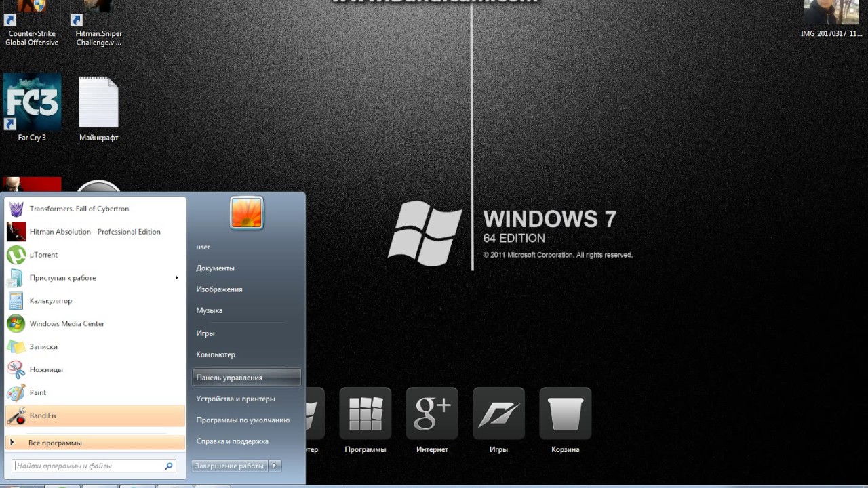Open the Калькулятор icon
This screenshot has height=488, width=868.
tap(16, 301)
